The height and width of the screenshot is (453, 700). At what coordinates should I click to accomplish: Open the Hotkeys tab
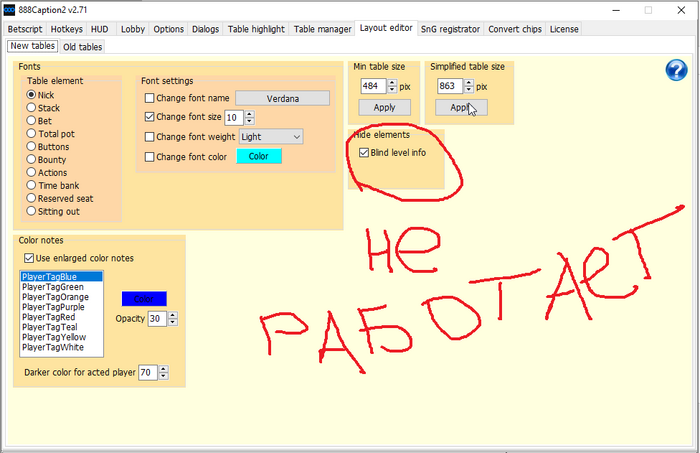(x=67, y=29)
